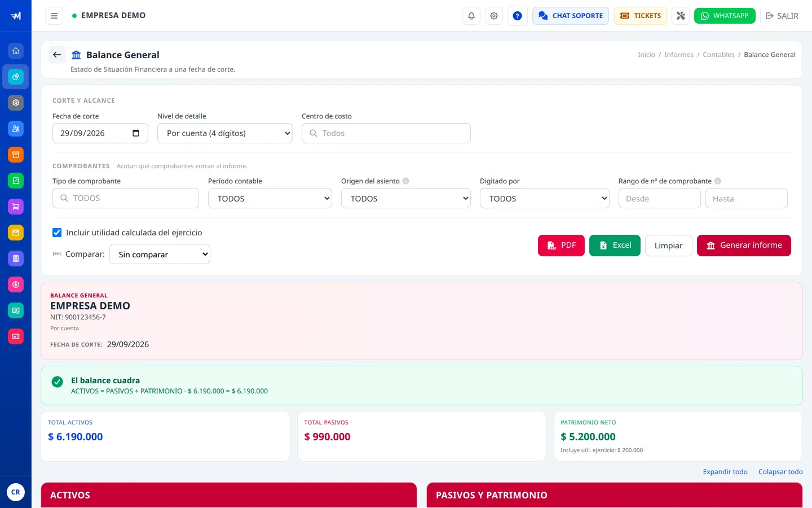The height and width of the screenshot is (508, 812).
Task: Click Contables breadcrumb link
Action: [x=718, y=55]
